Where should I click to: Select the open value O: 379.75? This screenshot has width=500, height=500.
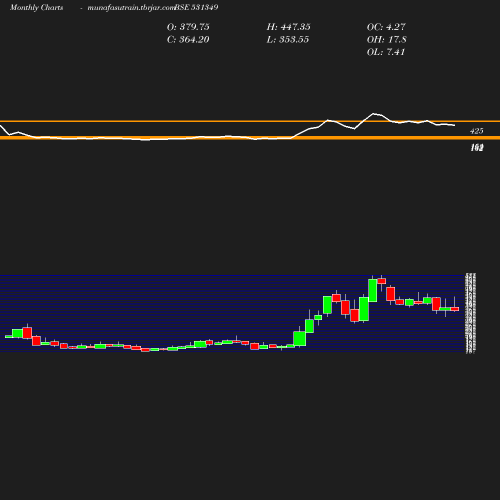click(x=188, y=27)
